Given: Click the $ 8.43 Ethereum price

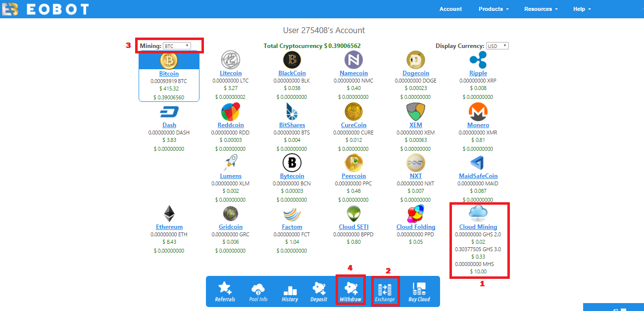Looking at the screenshot, I should coord(169,242).
